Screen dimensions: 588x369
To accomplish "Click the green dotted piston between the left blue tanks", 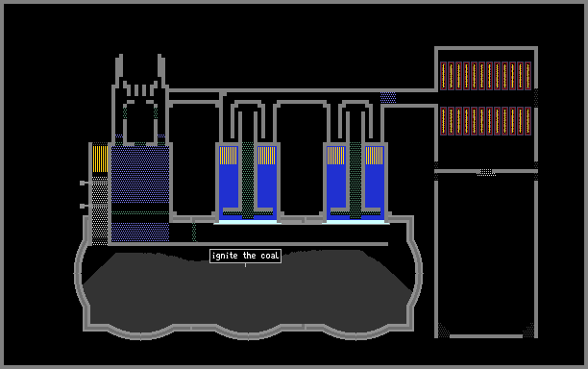I will [248, 180].
